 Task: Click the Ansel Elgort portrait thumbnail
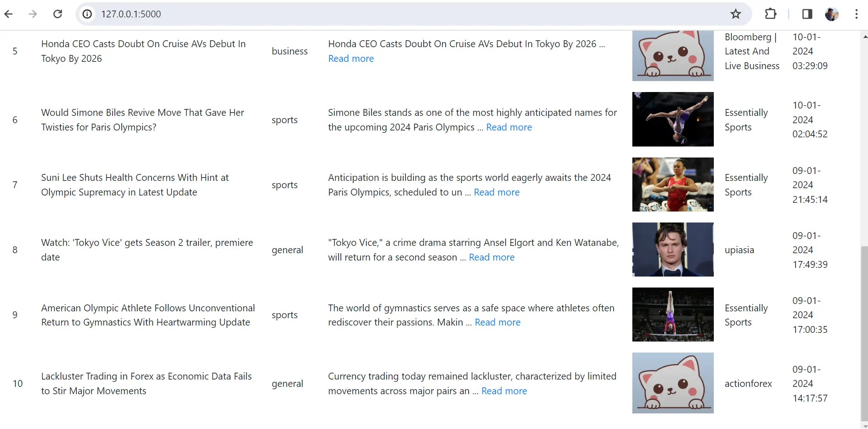coord(673,250)
